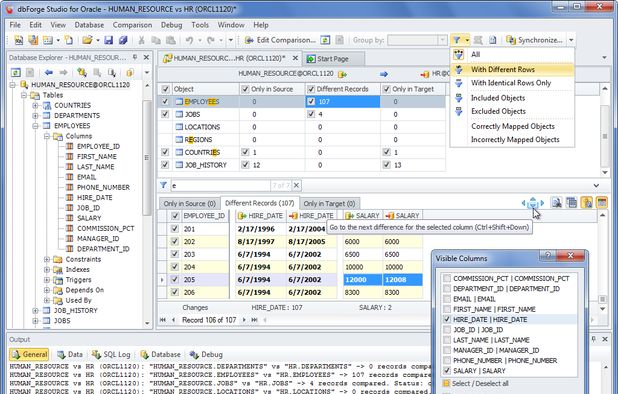Uncheck HIRE_DATE in Visible Columns
The width and height of the screenshot is (618, 394).
pyautogui.click(x=447, y=319)
